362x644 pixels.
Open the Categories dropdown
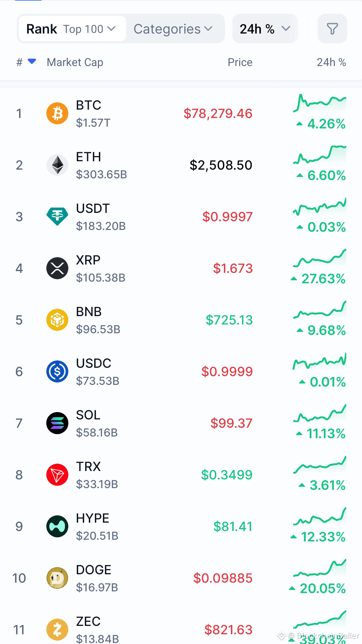(x=173, y=29)
